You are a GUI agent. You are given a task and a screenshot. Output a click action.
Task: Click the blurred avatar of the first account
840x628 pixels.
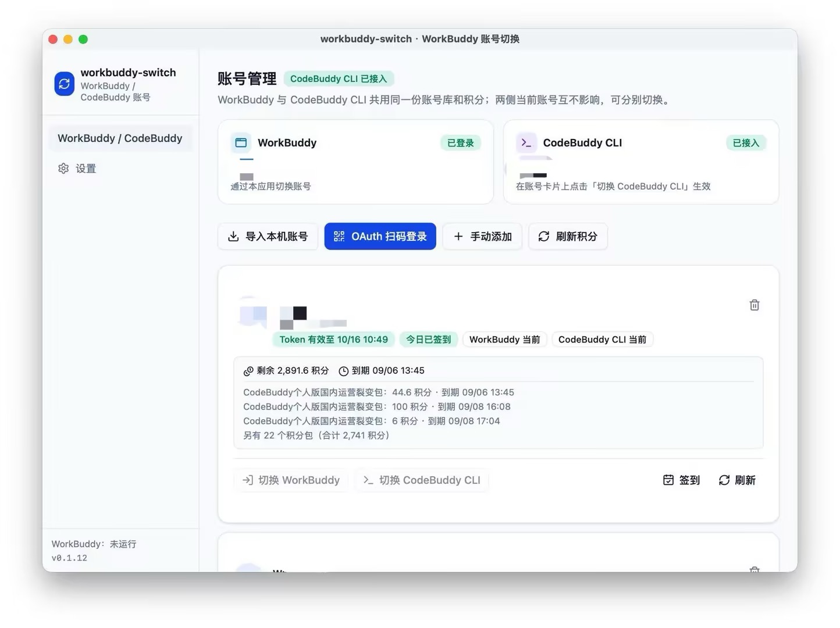(x=252, y=315)
